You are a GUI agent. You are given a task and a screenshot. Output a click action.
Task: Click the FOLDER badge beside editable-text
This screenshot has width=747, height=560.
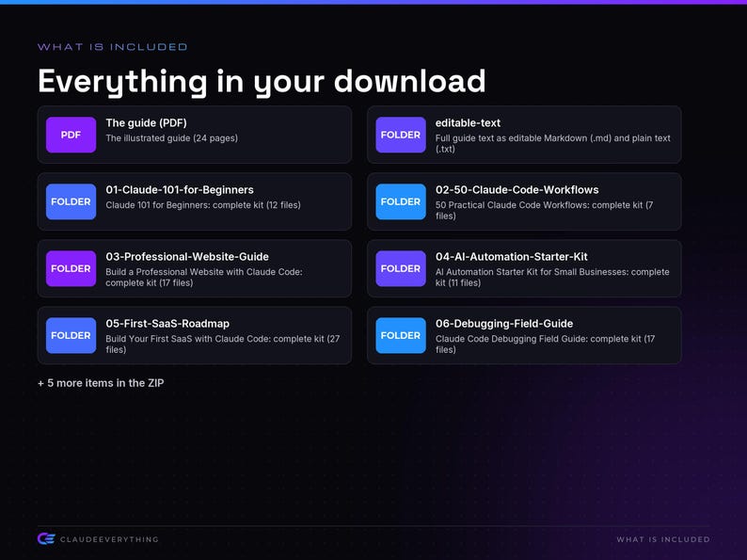pyautogui.click(x=401, y=135)
